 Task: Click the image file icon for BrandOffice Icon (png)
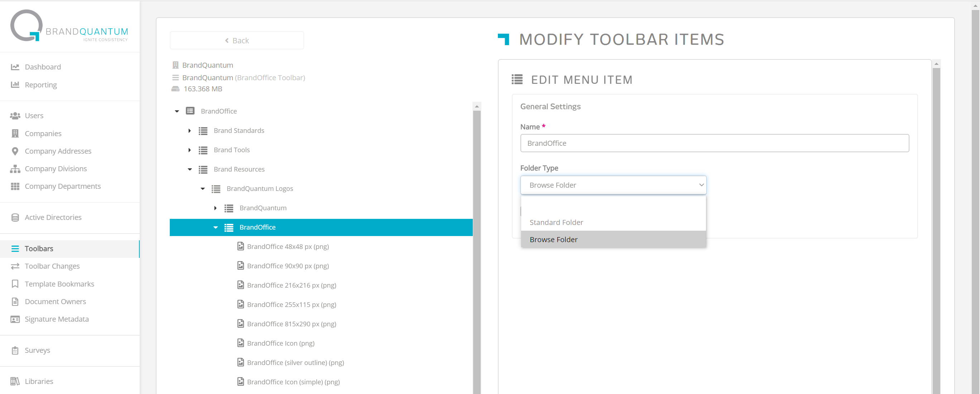click(240, 343)
